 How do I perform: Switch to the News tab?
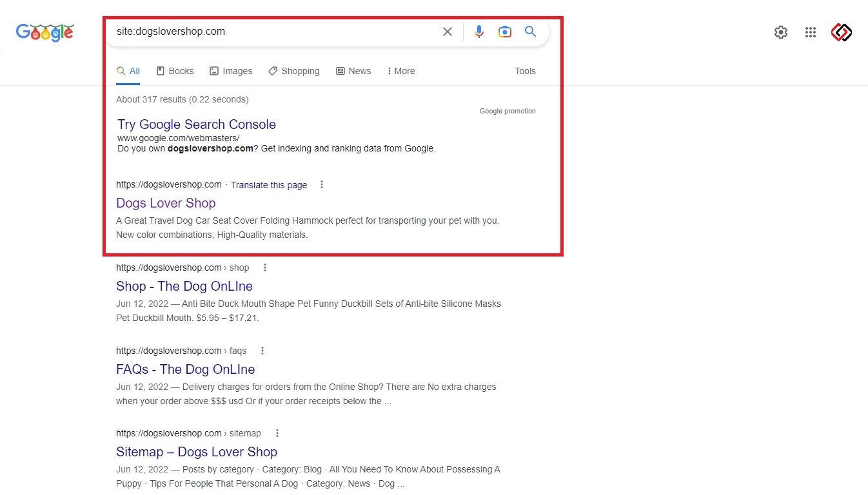(x=353, y=72)
